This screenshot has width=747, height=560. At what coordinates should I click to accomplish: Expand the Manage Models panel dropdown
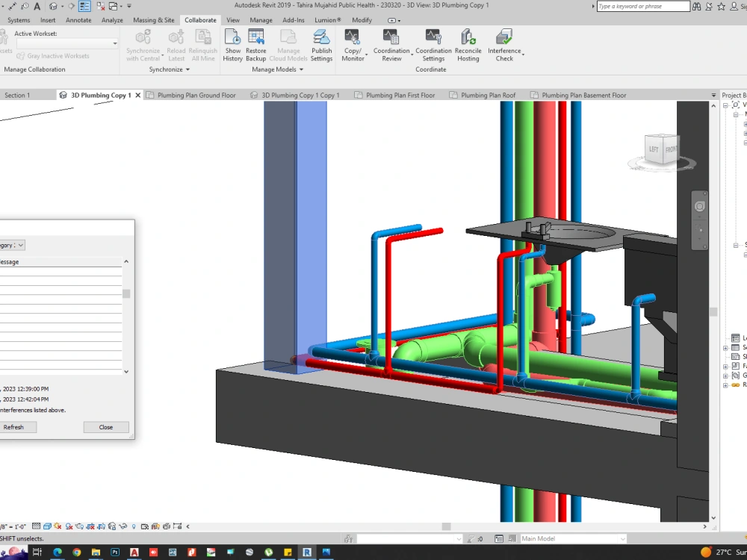[277, 69]
